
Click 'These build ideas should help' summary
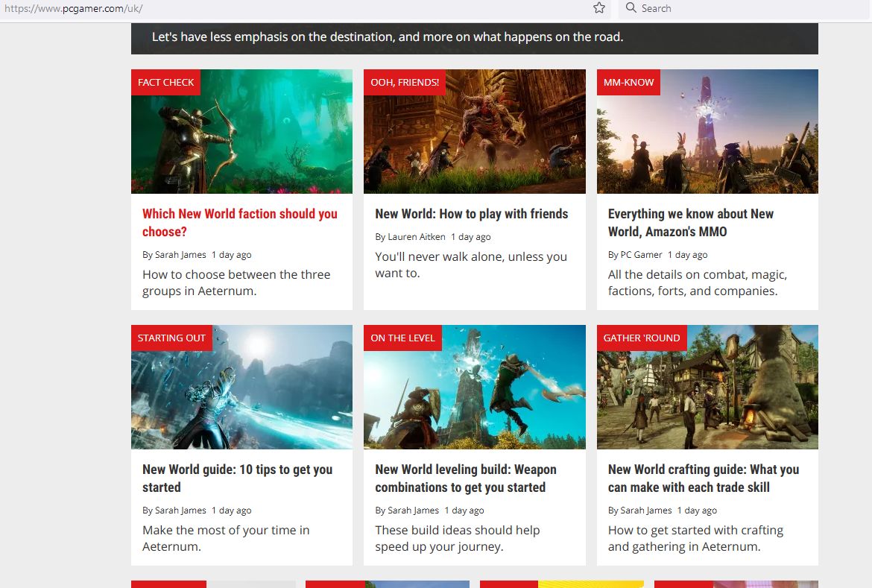457,538
